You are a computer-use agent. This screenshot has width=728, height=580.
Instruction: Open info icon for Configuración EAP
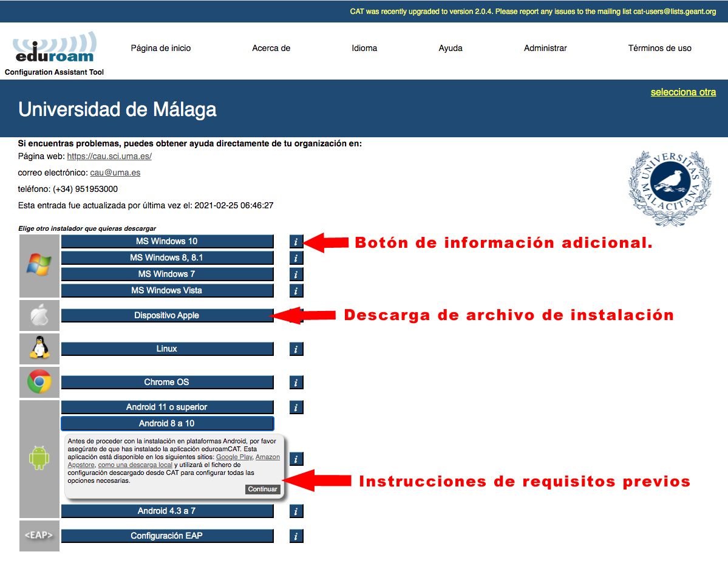tap(296, 536)
